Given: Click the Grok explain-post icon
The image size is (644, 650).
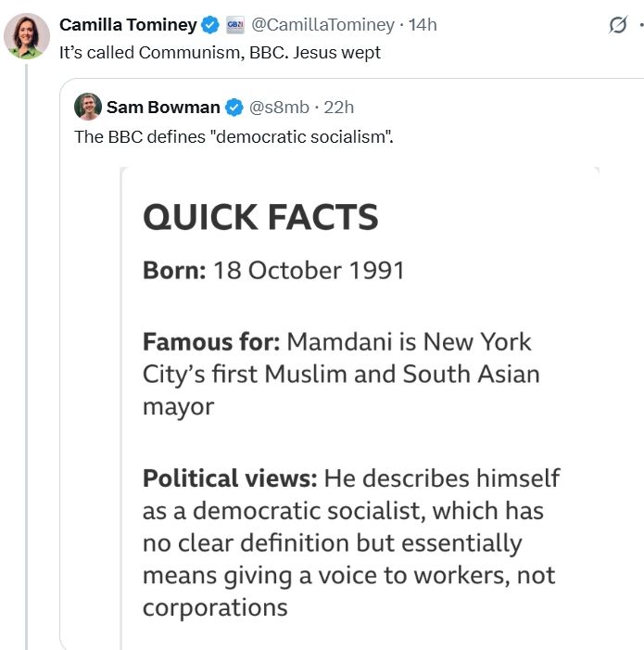Looking at the screenshot, I should click(x=618, y=26).
